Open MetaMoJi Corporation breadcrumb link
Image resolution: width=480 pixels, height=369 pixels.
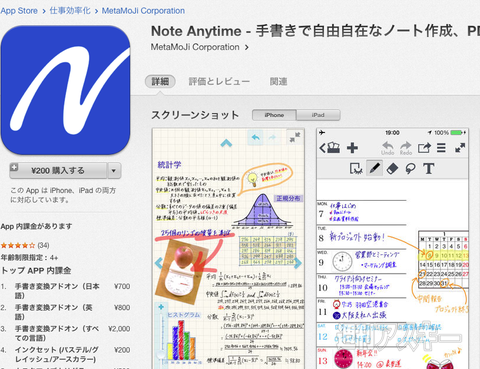tap(143, 11)
